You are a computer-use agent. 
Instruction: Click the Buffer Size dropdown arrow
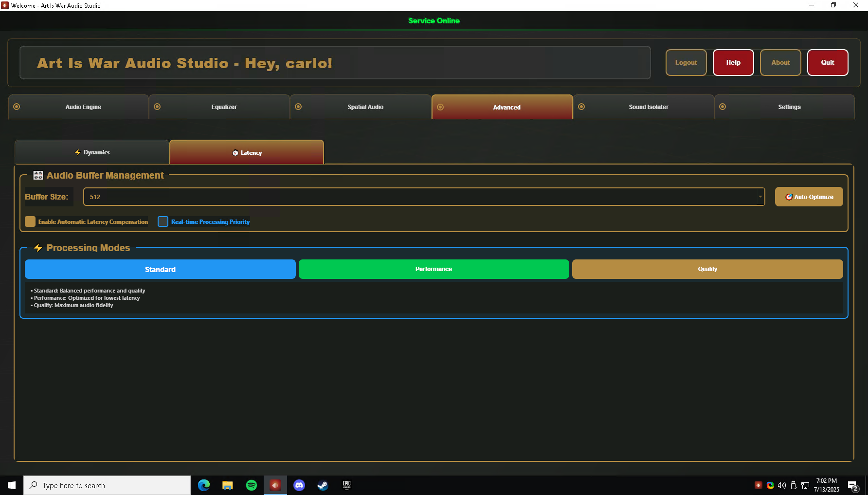coord(759,197)
